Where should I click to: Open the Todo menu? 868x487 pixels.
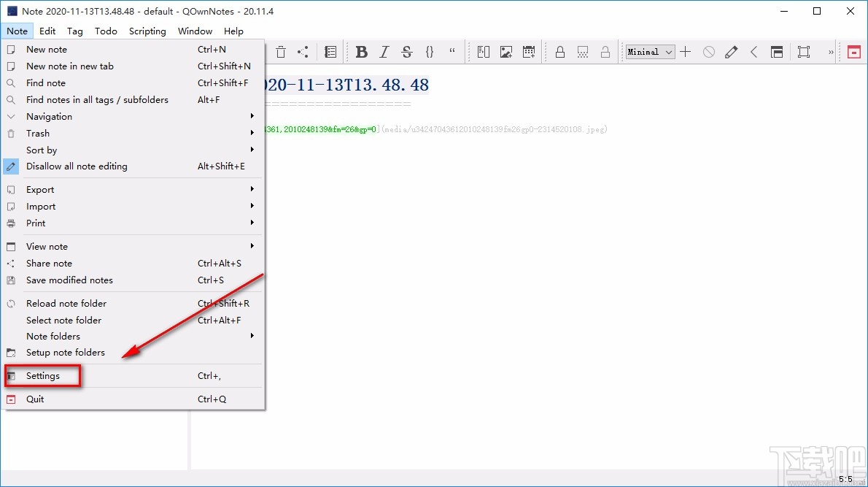pos(106,31)
